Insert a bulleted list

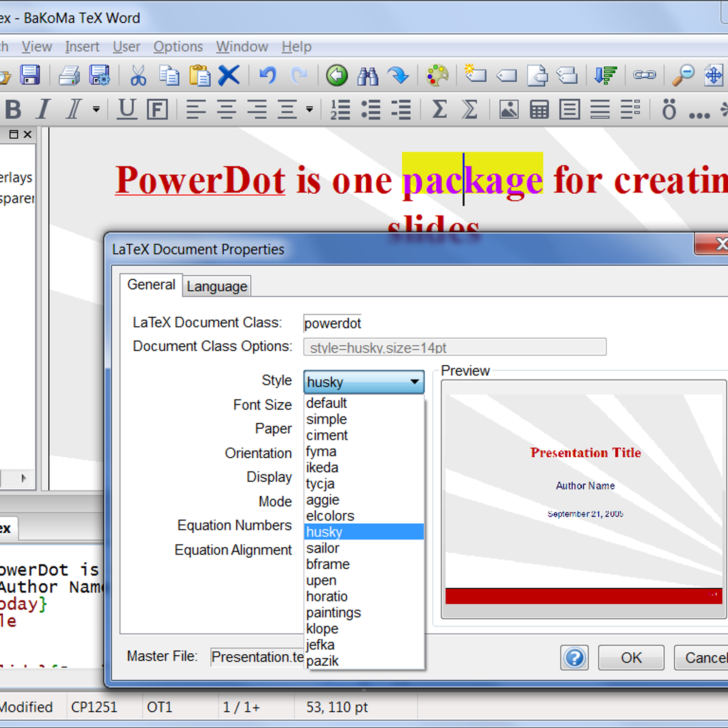[371, 110]
